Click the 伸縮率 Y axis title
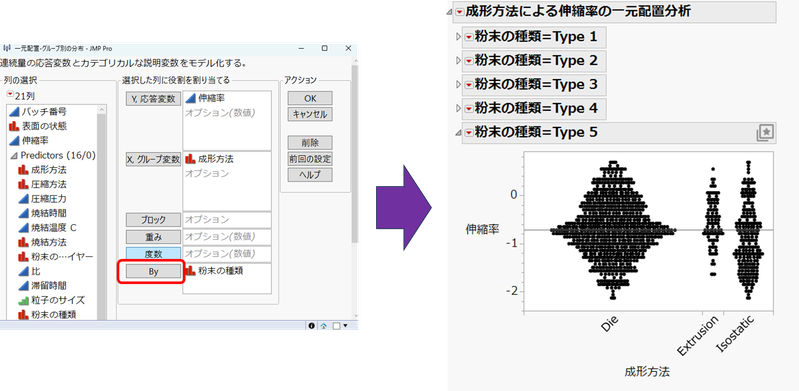The width and height of the screenshot is (799, 391). tap(483, 229)
